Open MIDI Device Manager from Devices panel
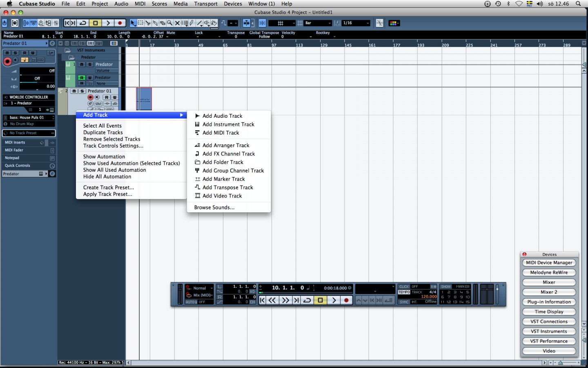The width and height of the screenshot is (588, 368). pyautogui.click(x=549, y=263)
